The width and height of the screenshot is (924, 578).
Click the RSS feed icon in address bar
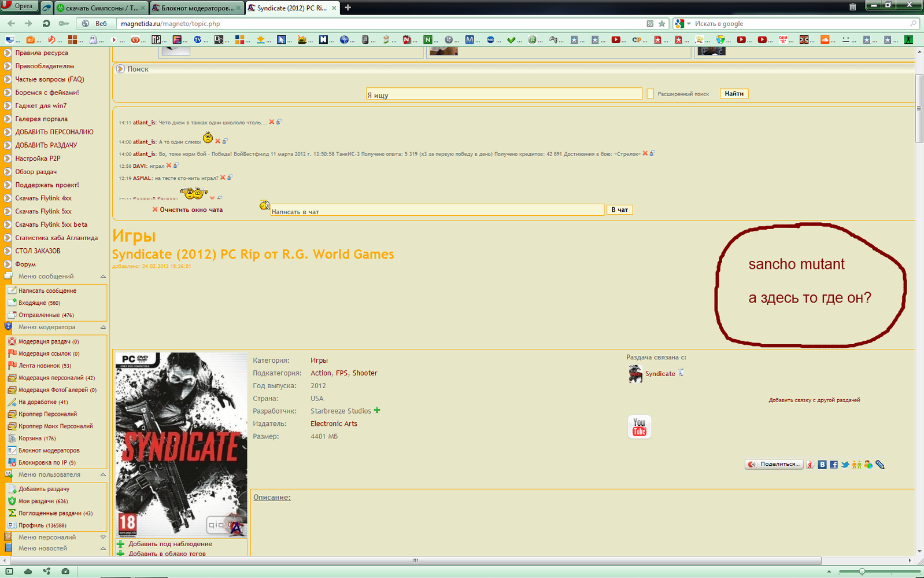[x=650, y=24]
